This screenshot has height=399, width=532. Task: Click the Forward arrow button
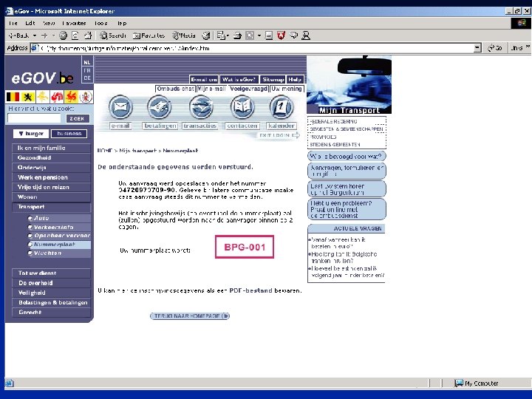point(44,35)
